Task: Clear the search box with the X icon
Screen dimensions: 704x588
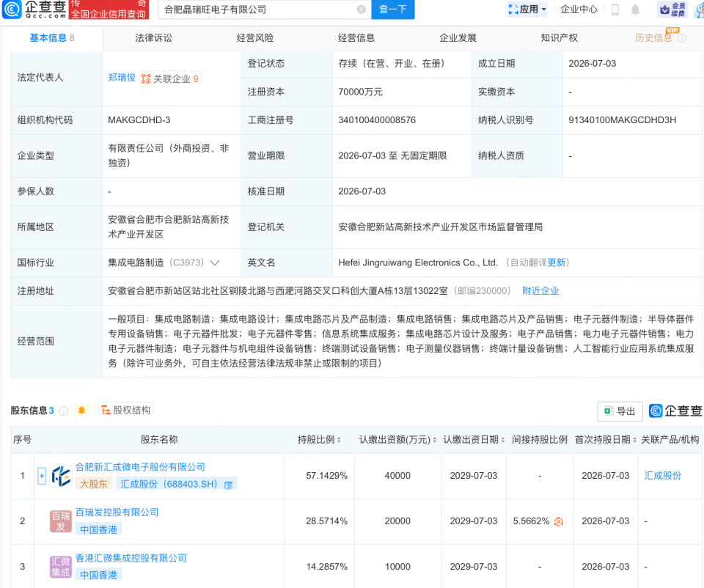Action: click(361, 10)
